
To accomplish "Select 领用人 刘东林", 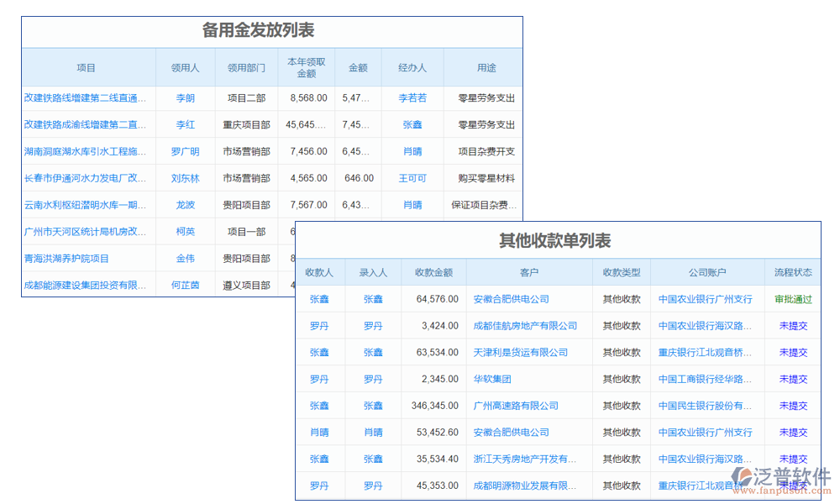I will 186,178.
